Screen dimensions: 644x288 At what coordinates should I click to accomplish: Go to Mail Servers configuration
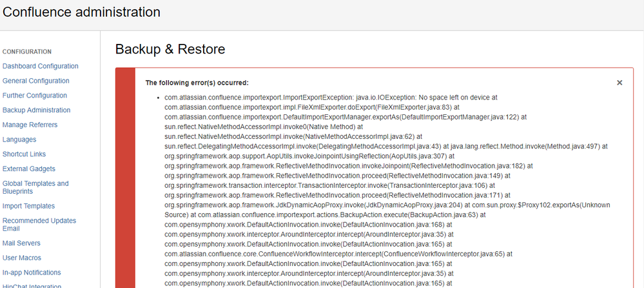click(21, 243)
